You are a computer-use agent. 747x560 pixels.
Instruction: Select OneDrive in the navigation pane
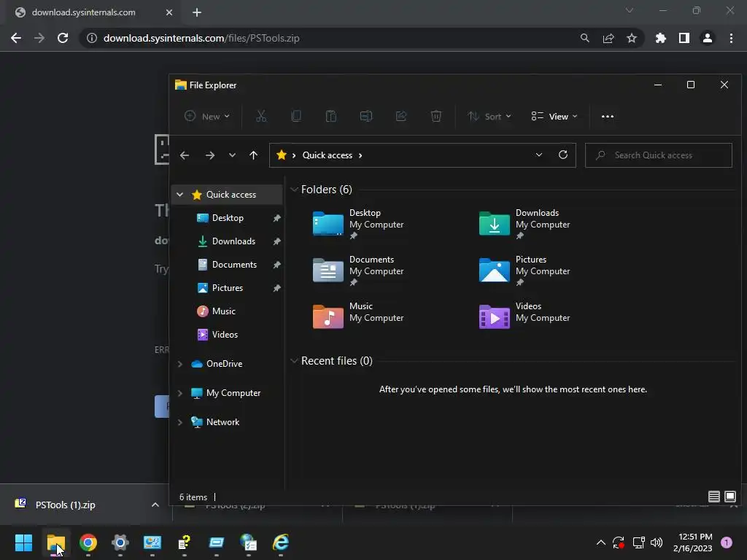224,364
